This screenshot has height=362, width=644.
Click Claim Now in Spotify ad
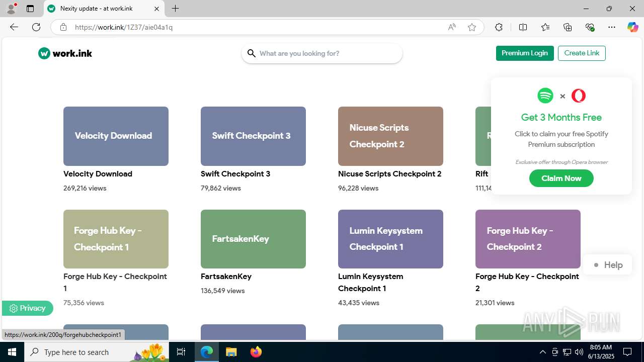point(561,178)
